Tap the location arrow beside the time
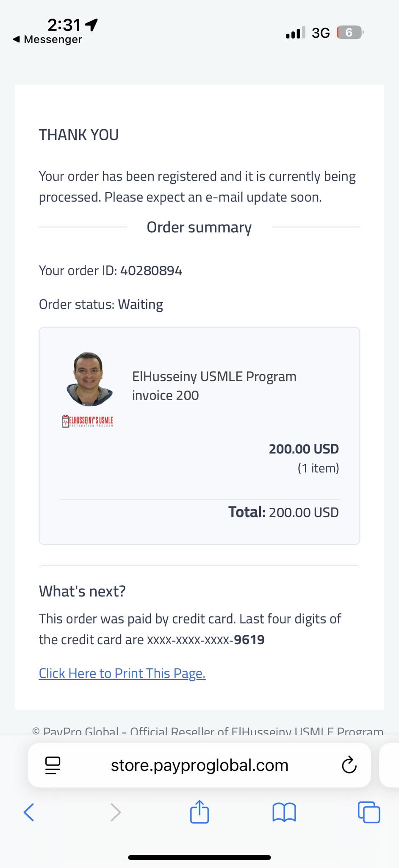Image resolution: width=399 pixels, height=868 pixels. 91,25
